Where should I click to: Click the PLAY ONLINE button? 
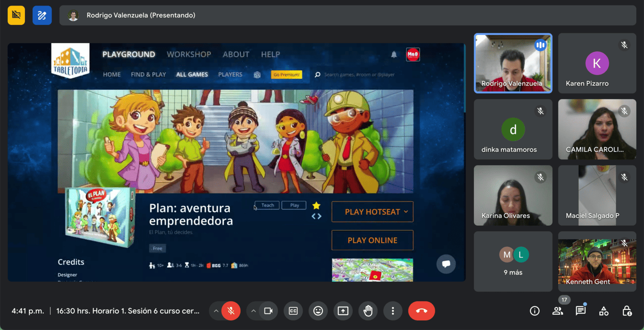373,240
